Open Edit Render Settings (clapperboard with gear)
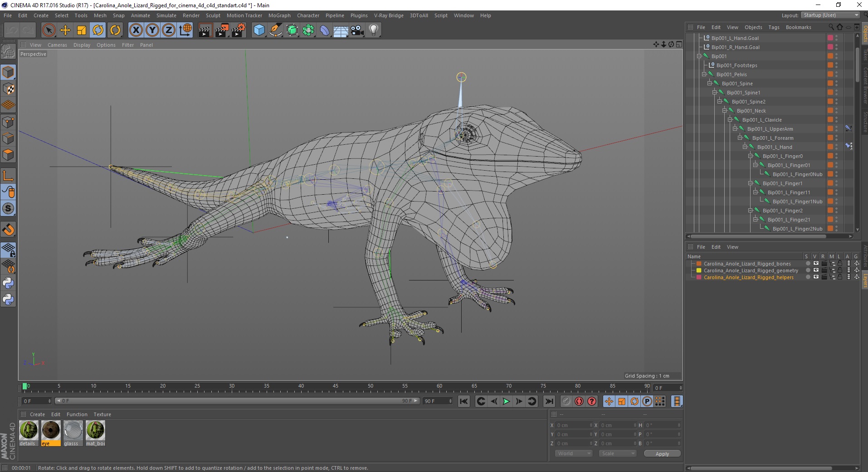 [x=239, y=30]
